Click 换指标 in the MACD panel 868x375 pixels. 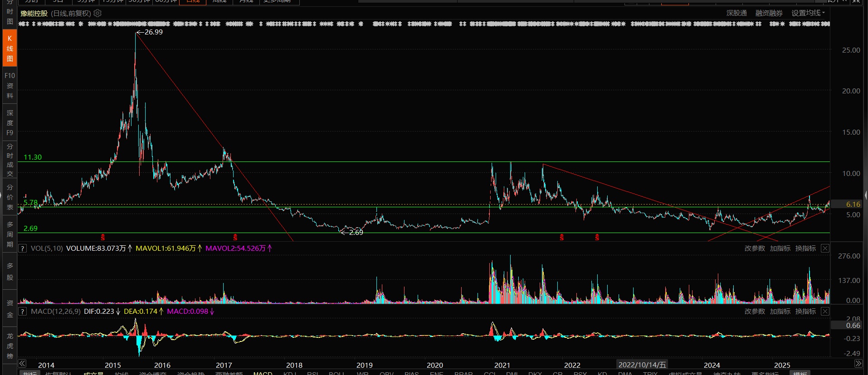805,312
